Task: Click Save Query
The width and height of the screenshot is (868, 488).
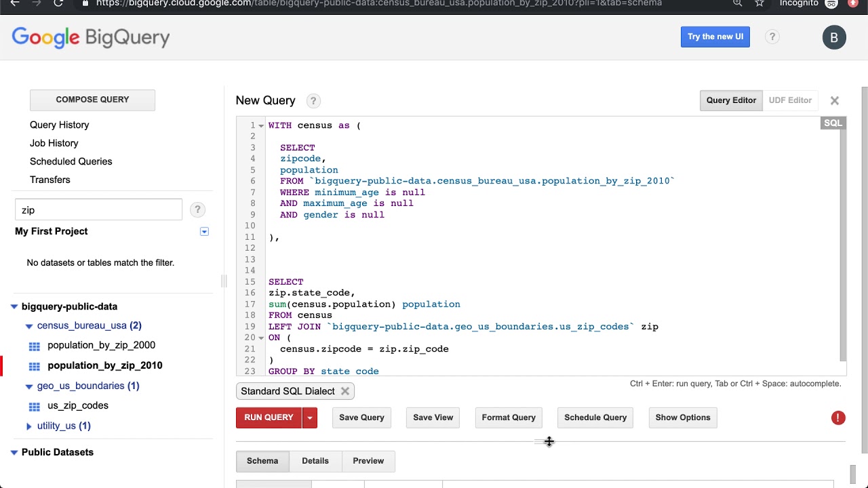Action: pos(361,418)
